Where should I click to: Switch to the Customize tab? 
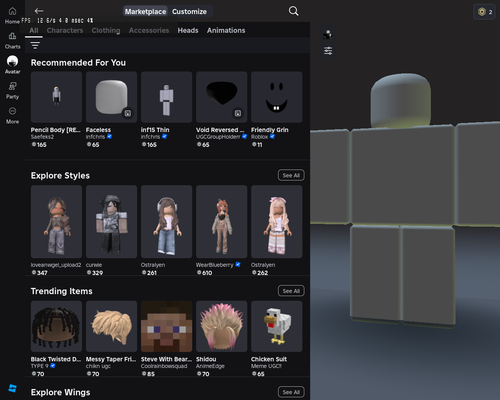click(x=189, y=12)
